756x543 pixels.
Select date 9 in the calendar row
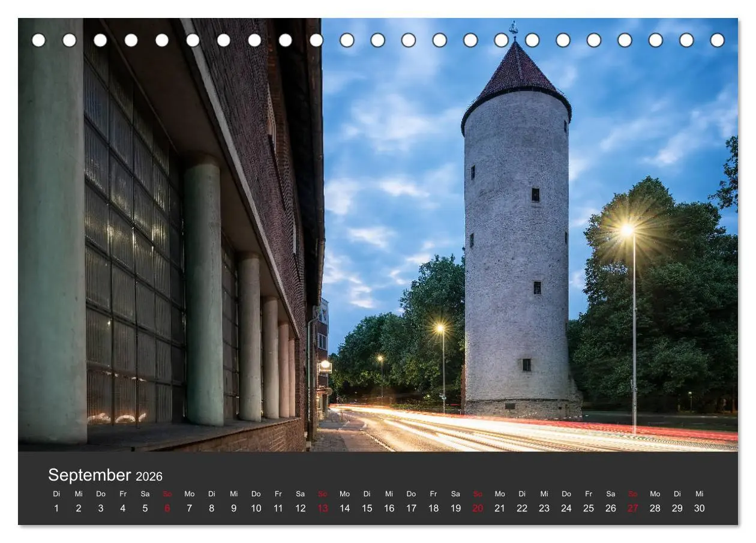pos(234,508)
